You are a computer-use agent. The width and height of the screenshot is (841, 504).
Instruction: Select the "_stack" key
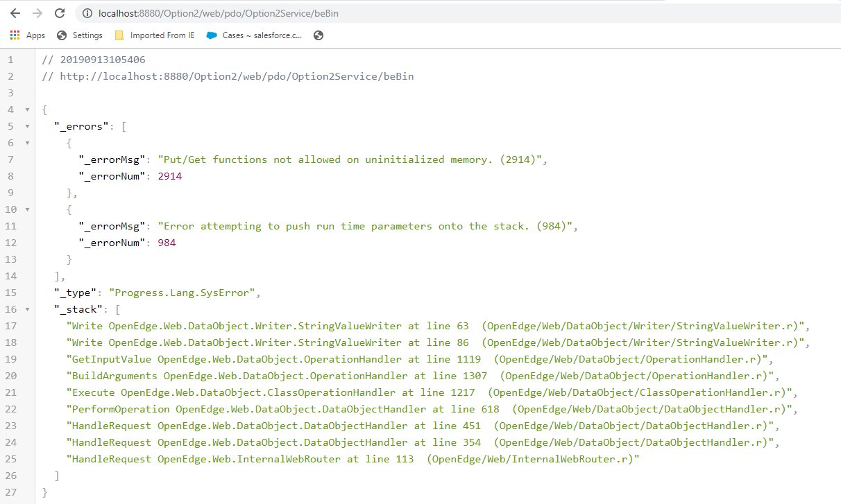point(78,309)
